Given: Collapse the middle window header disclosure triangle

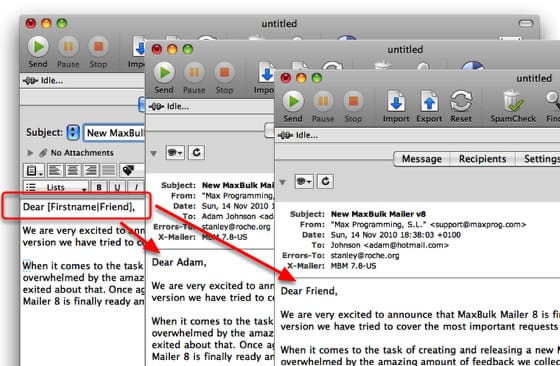Looking at the screenshot, I should click(x=154, y=154).
